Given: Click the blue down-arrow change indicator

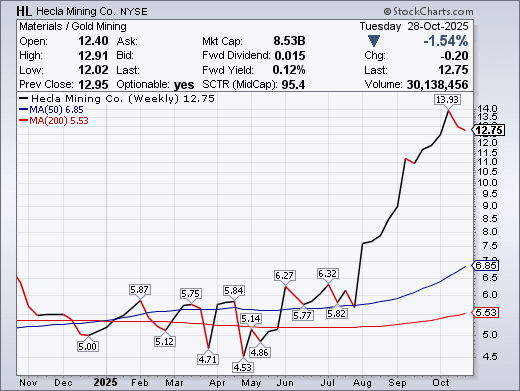Looking at the screenshot, I should pos(374,41).
